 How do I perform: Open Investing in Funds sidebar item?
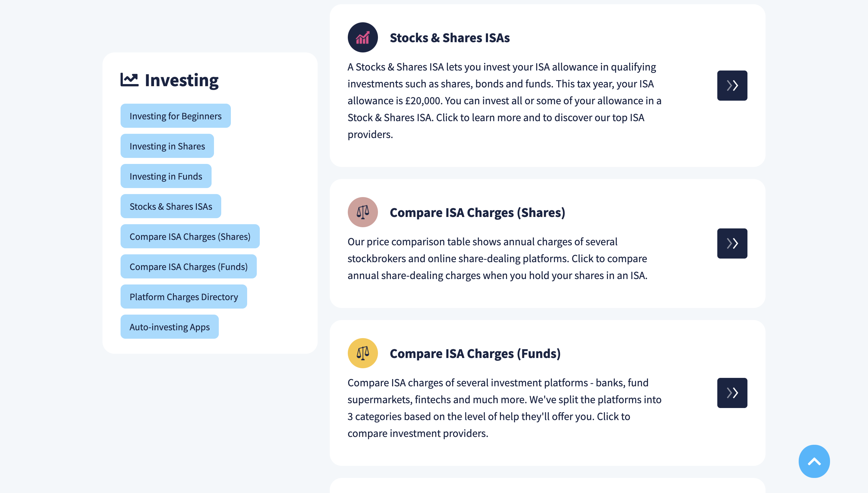coord(165,176)
